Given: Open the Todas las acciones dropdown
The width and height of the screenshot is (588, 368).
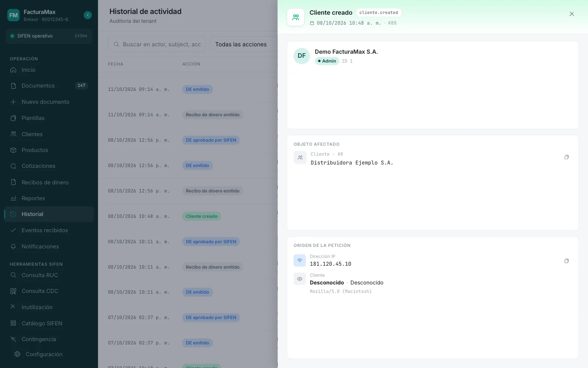Looking at the screenshot, I should coord(244,44).
